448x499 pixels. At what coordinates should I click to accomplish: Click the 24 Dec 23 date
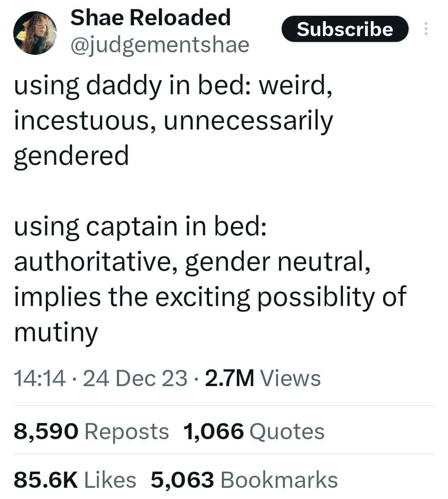point(135,379)
